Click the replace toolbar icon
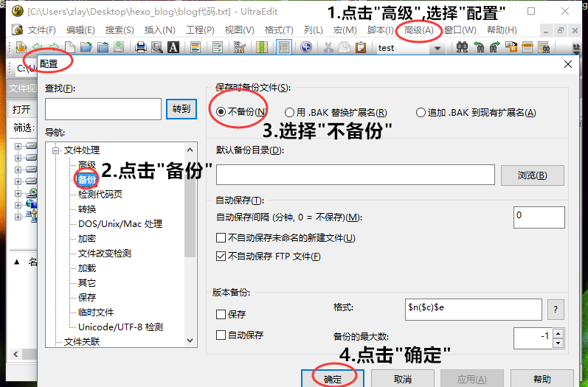The height and width of the screenshot is (387, 588). (x=511, y=47)
